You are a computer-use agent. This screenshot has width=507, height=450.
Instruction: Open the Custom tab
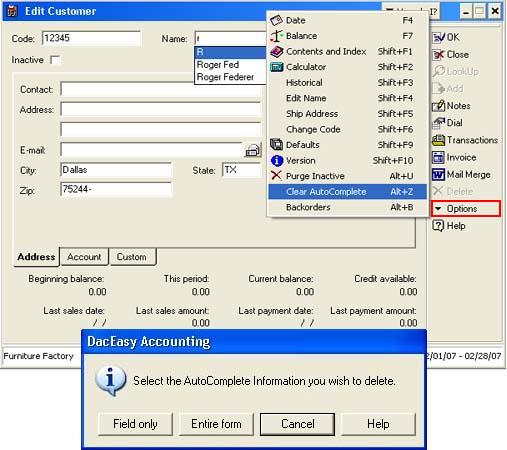132,257
